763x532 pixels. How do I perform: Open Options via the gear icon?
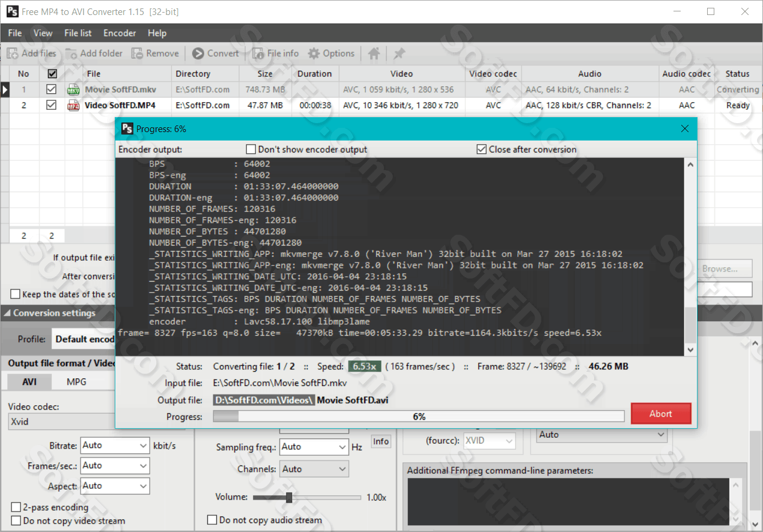pyautogui.click(x=314, y=53)
